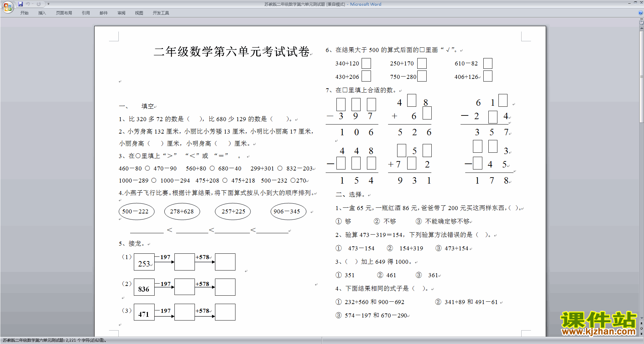This screenshot has height=344, width=644.
Task: Undo the last action
Action: [x=28, y=4]
